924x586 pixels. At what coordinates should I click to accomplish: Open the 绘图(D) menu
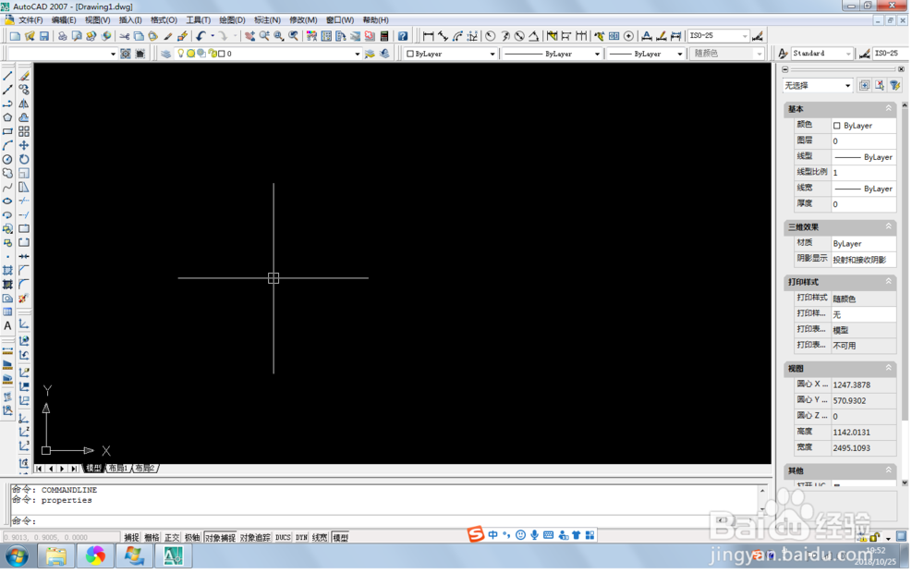(x=232, y=20)
